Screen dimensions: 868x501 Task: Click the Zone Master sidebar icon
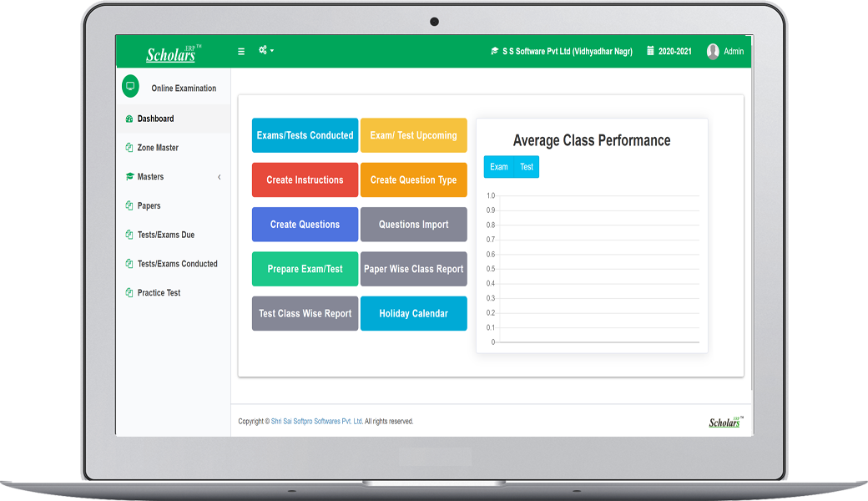click(129, 148)
